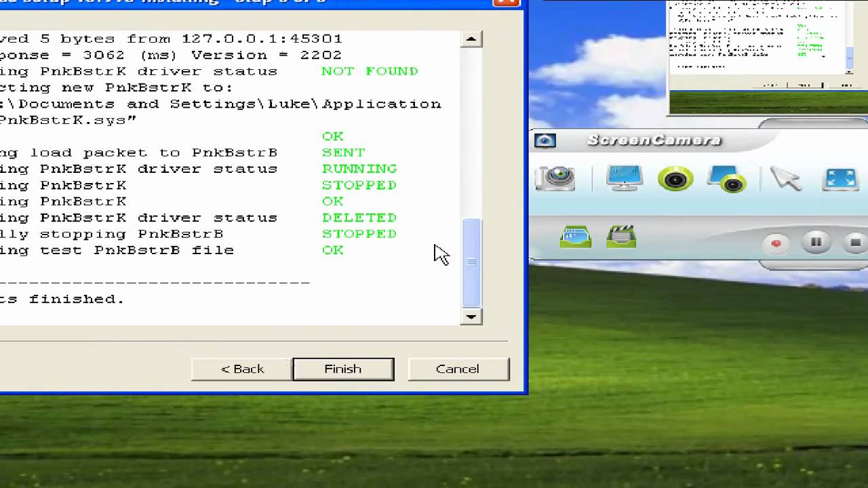The image size is (868, 488).
Task: Click the green "SENT" status text
Action: 344,152
